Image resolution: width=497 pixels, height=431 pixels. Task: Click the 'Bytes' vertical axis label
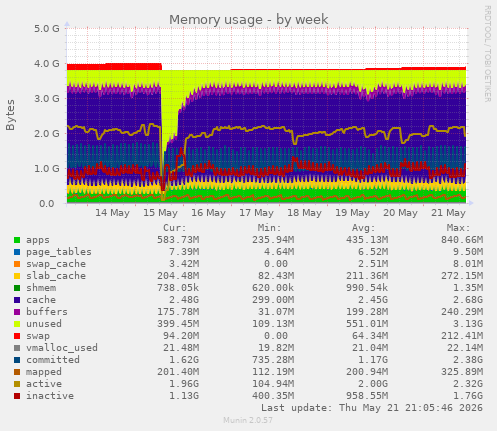point(10,115)
